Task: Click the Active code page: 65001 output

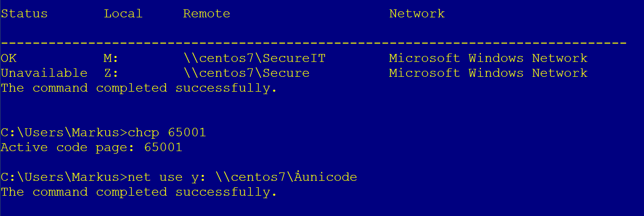Action: pyautogui.click(x=91, y=148)
